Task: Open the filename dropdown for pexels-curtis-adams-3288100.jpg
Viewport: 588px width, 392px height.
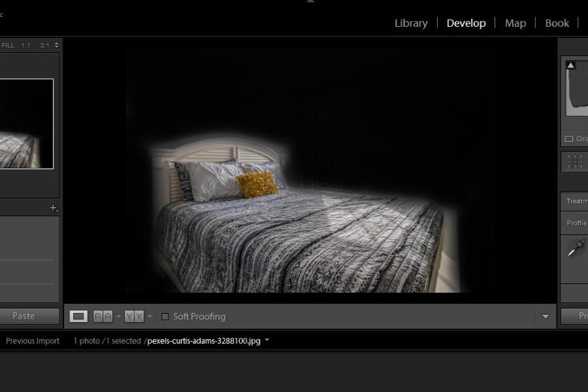Action: coord(267,340)
